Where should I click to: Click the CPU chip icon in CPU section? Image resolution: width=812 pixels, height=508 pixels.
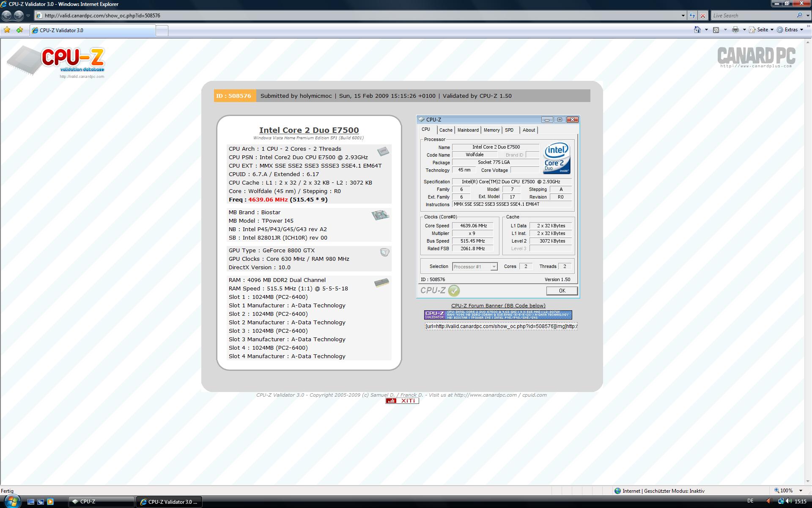pos(383,151)
